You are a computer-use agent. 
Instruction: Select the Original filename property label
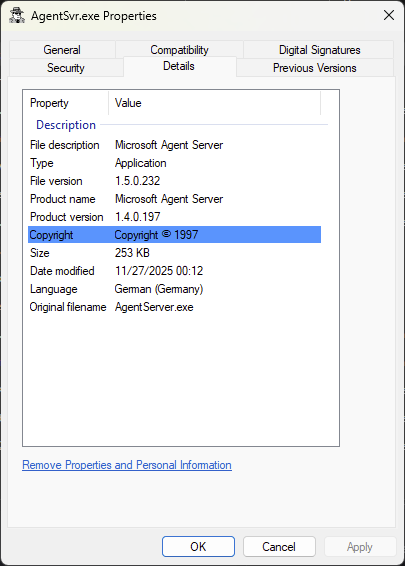pyautogui.click(x=68, y=307)
